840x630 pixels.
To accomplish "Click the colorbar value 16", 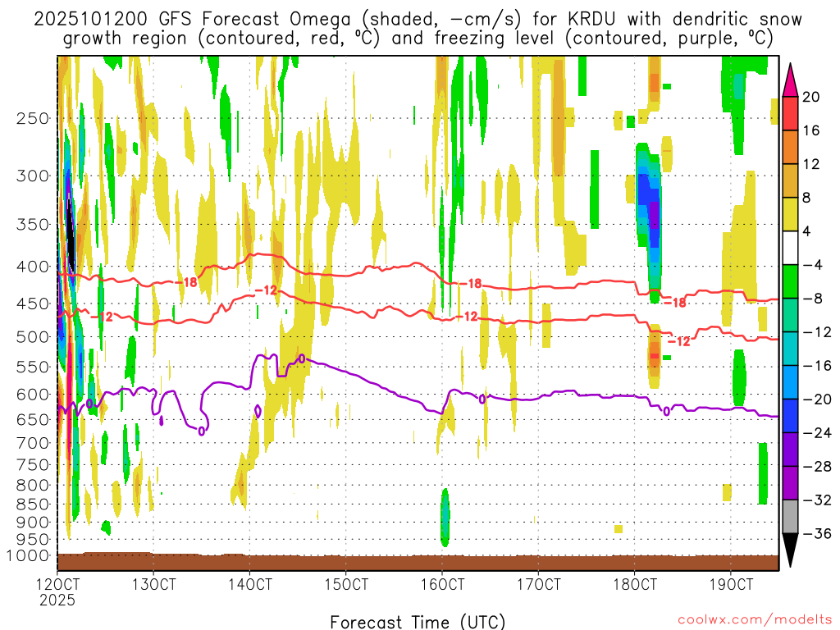I will click(811, 130).
